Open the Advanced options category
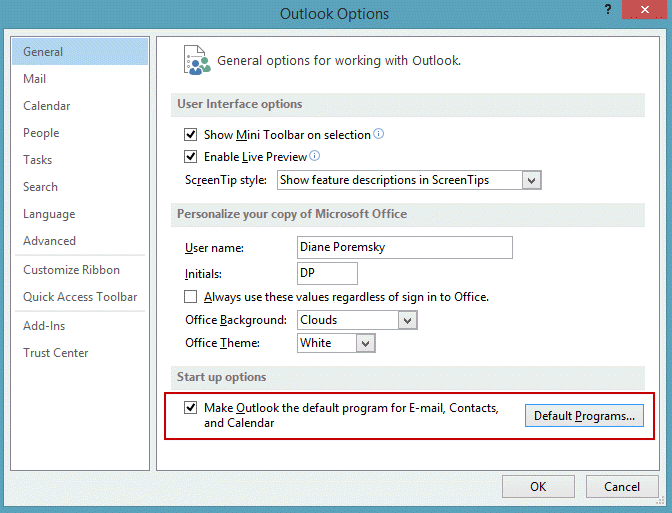Viewport: 672px width, 513px height. coord(50,241)
